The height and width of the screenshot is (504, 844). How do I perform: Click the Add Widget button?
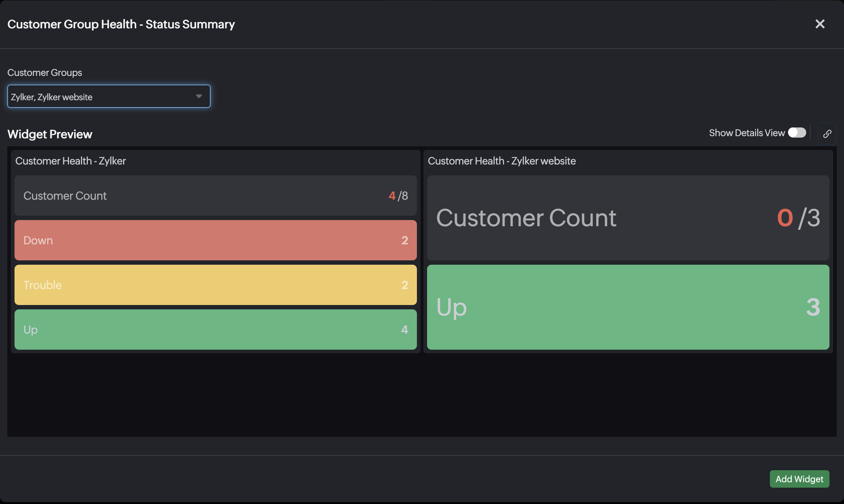pos(799,479)
